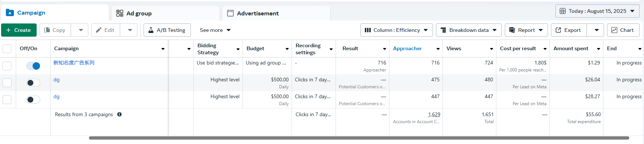Open the 新知名度广告系列 campaign link
The width and height of the screenshot is (644, 144).
click(x=74, y=63)
